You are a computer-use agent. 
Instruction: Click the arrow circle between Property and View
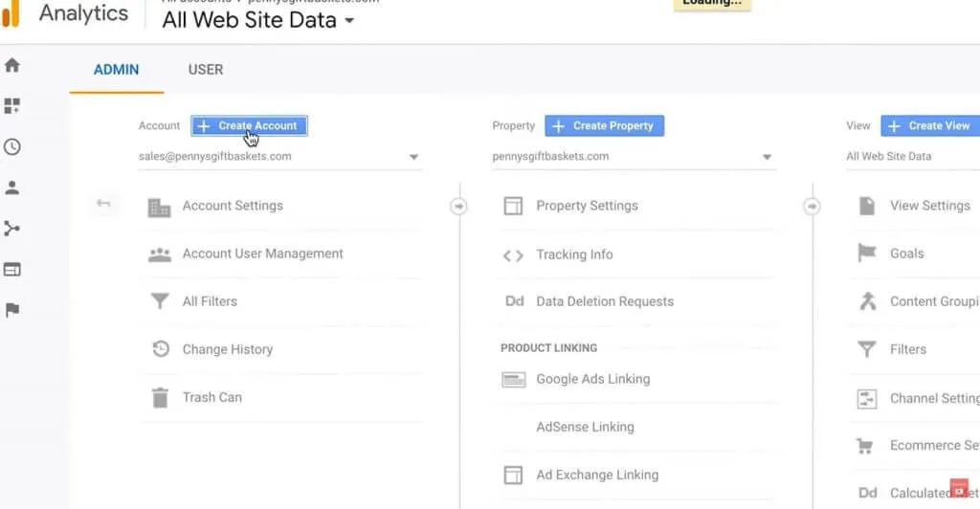pos(812,206)
